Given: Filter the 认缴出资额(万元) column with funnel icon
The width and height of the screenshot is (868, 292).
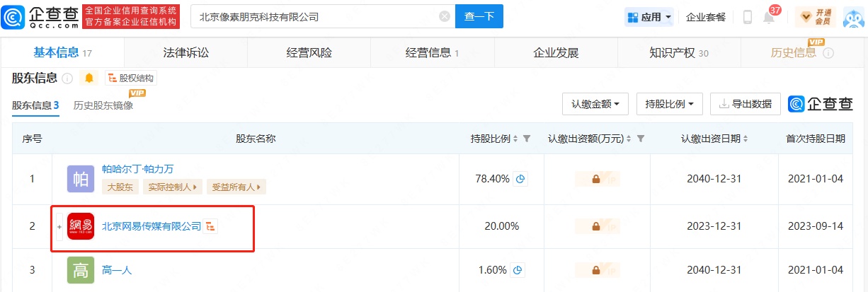Looking at the screenshot, I should coord(641,139).
